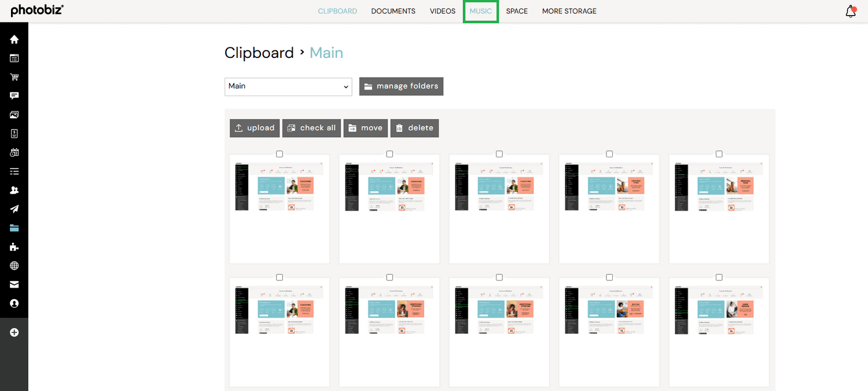Open the chat bubble icon in the sidebar
This screenshot has height=391, width=868.
coord(14,96)
